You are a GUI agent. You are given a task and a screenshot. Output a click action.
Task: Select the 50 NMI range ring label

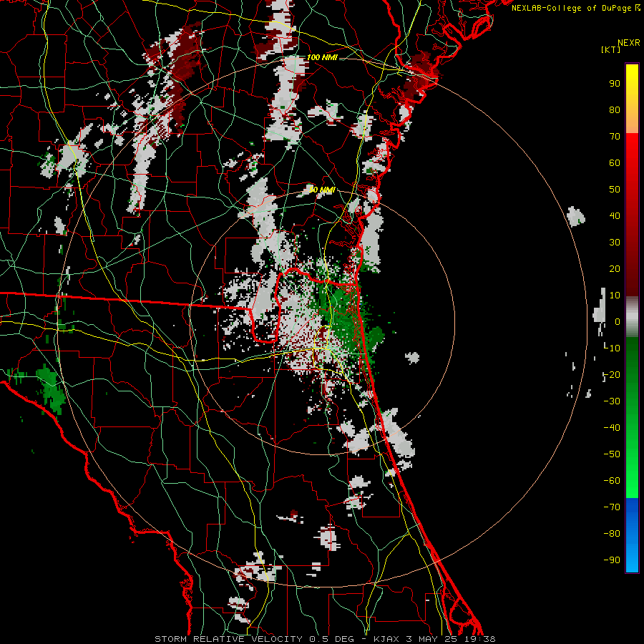[322, 190]
